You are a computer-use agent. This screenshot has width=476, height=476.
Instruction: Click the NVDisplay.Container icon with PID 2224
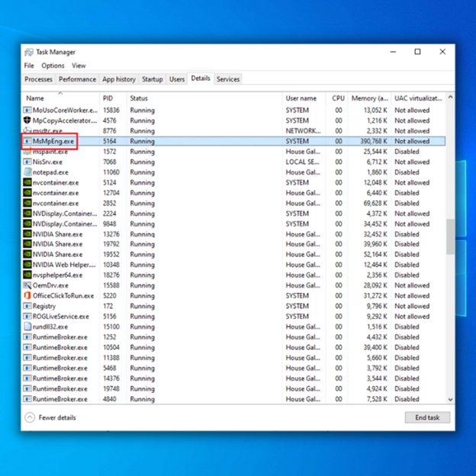pyautogui.click(x=27, y=214)
